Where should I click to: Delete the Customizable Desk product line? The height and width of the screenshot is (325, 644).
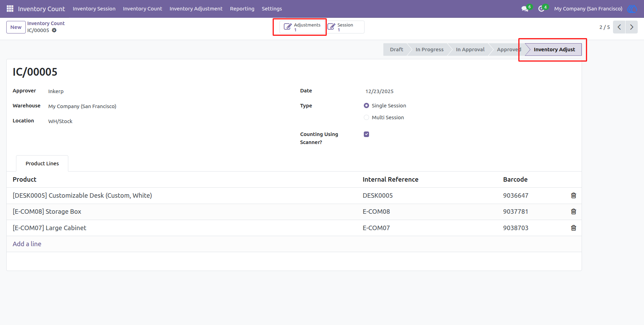click(x=574, y=196)
